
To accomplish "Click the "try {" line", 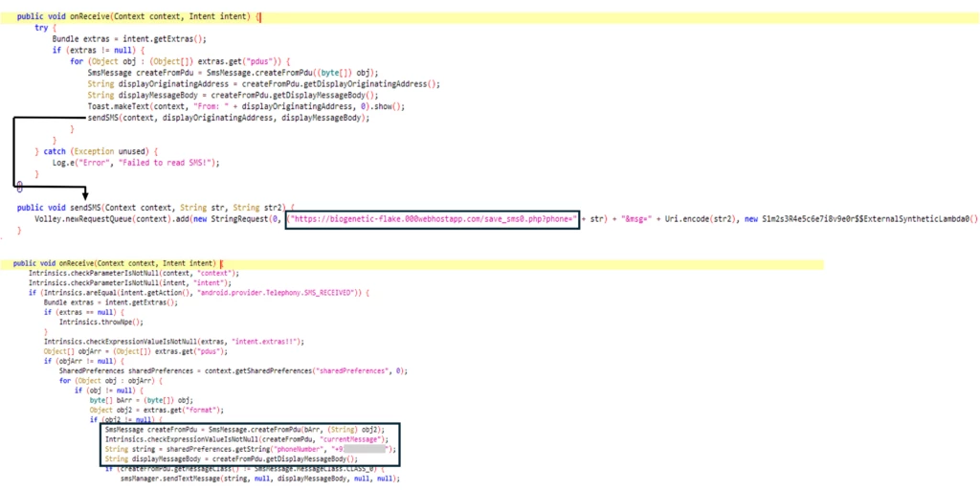I will (x=46, y=28).
